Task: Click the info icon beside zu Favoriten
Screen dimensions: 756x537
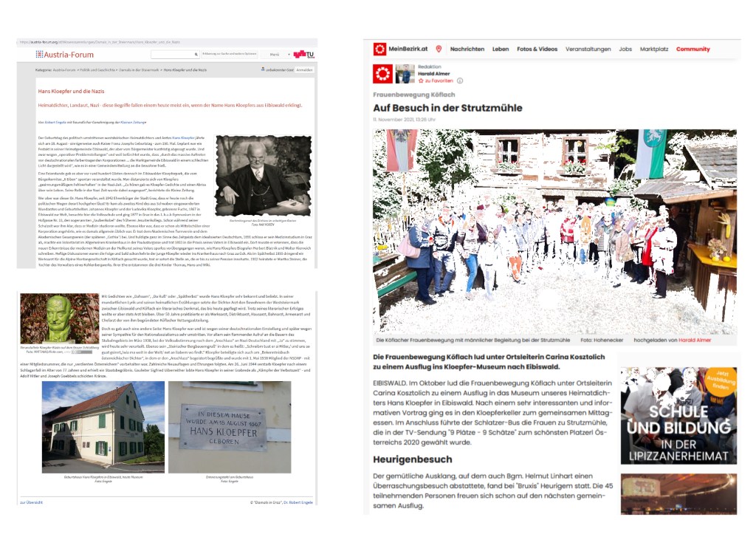Action: coord(460,81)
